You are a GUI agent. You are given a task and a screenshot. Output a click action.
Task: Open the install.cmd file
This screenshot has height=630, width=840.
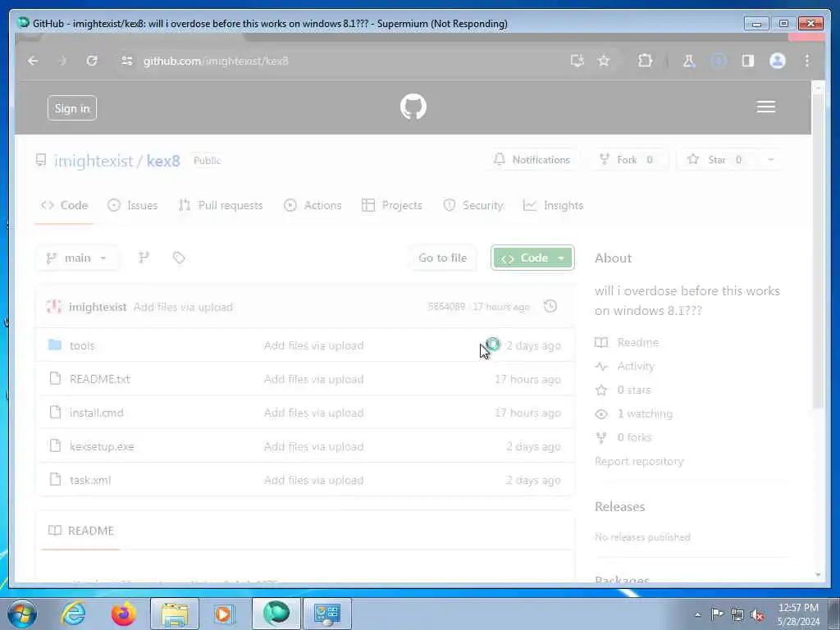pos(97,413)
